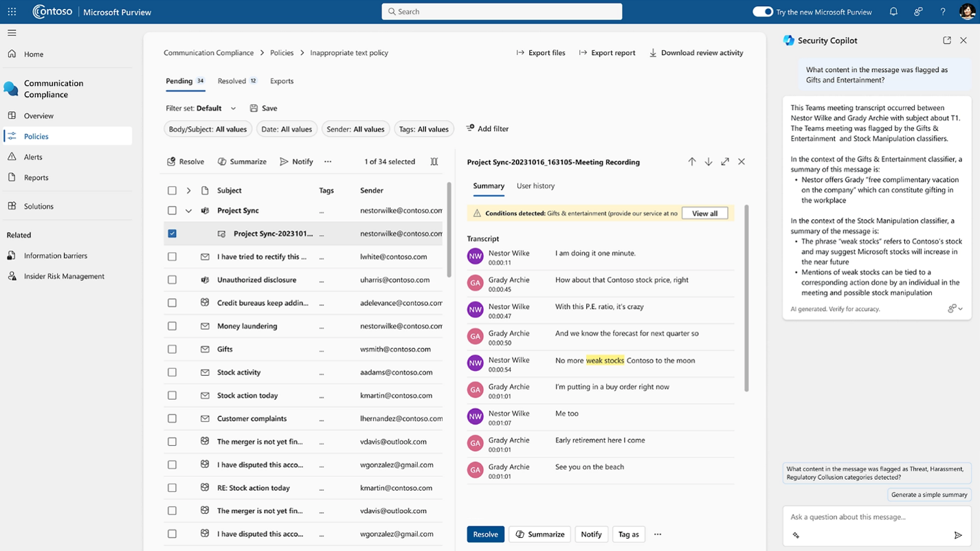
Task: Click the attach file icon in the Copilot prompt box
Action: [796, 535]
